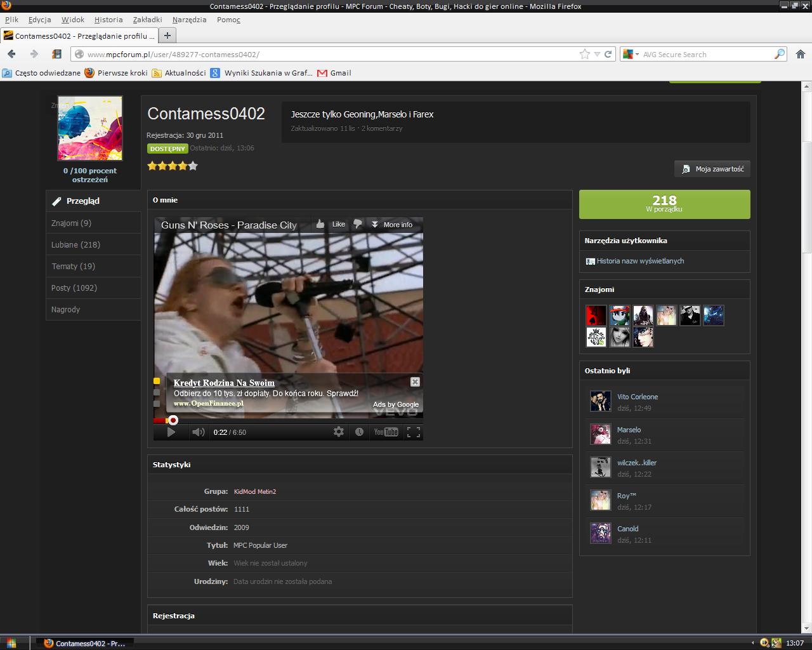Click the five-star profile rating

(x=173, y=166)
